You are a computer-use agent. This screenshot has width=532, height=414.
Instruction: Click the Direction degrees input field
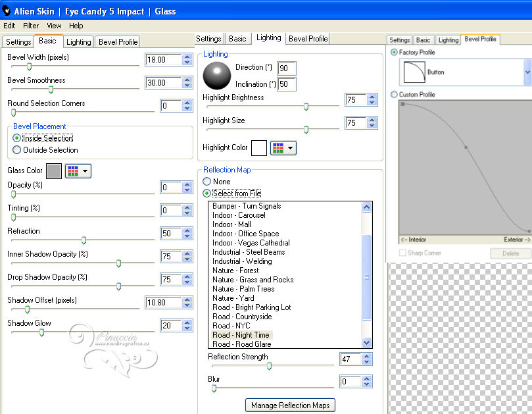(x=286, y=68)
